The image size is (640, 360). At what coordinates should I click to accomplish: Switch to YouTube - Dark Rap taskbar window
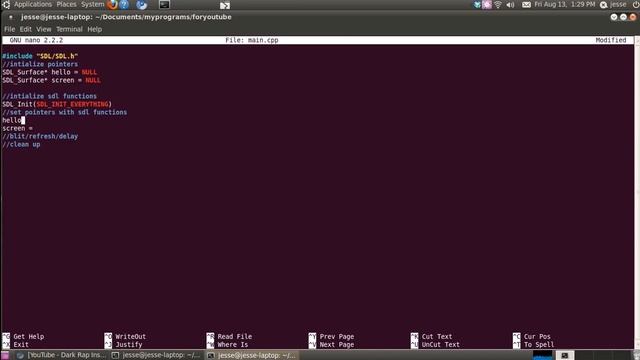[x=61, y=356]
